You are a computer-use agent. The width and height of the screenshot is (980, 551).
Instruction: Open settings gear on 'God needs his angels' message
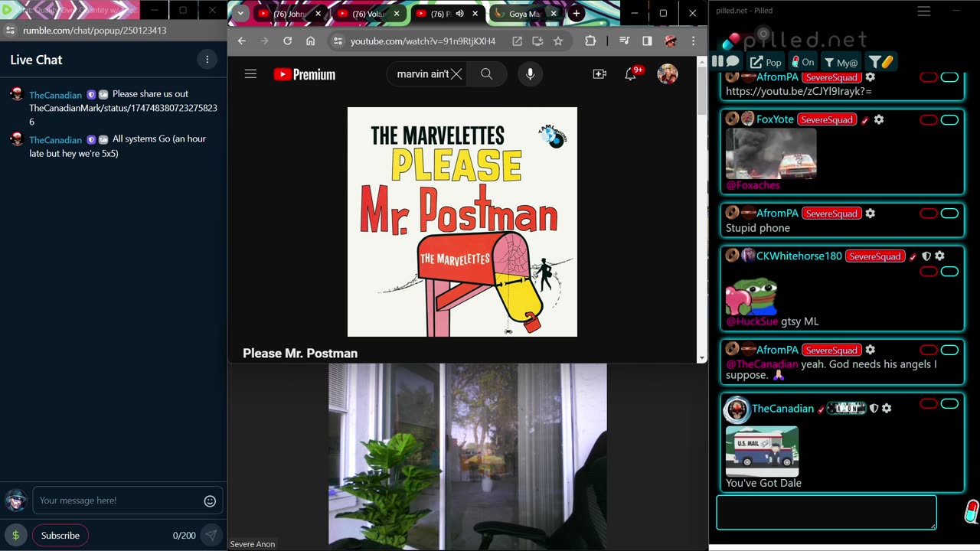[870, 350]
